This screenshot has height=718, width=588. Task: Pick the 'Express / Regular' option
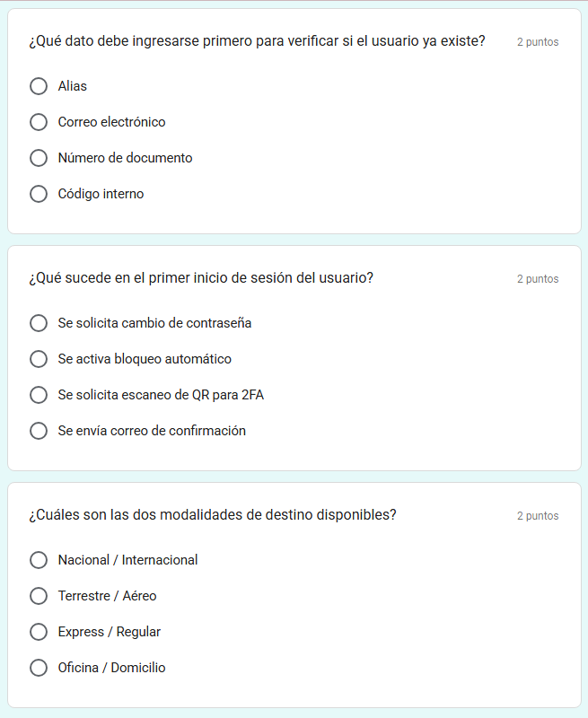(x=39, y=632)
